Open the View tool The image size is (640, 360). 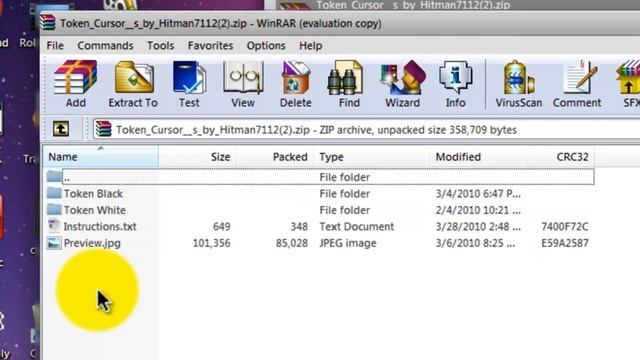click(242, 84)
